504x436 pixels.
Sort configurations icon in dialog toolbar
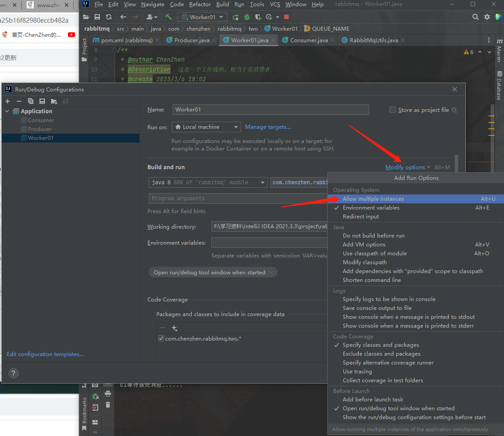coord(65,101)
